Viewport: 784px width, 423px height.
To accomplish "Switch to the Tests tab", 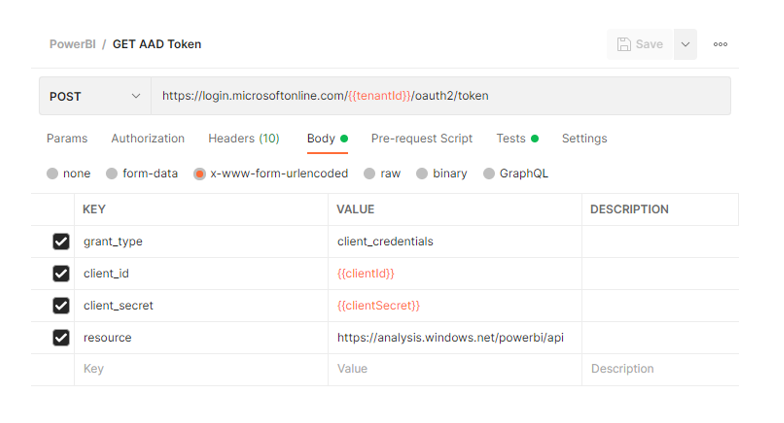I will (x=517, y=138).
